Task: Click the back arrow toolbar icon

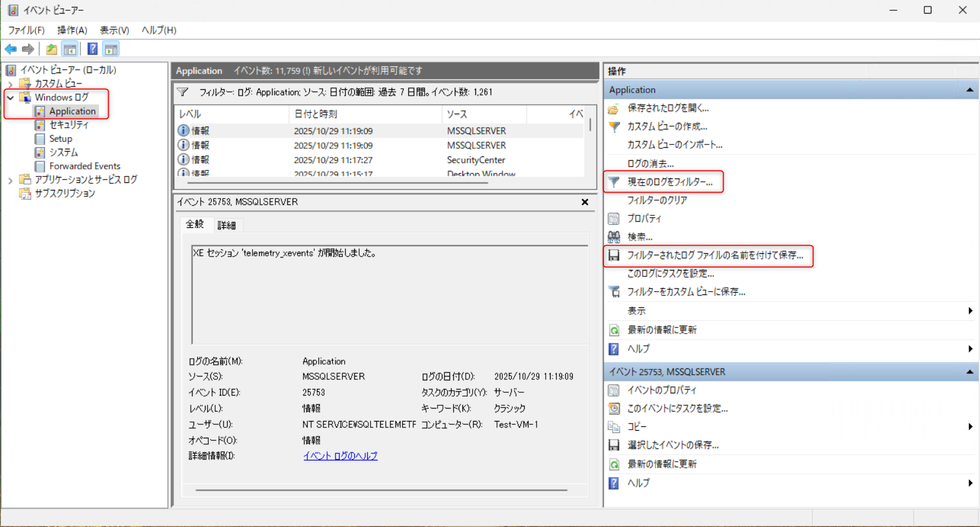Action: [11, 49]
